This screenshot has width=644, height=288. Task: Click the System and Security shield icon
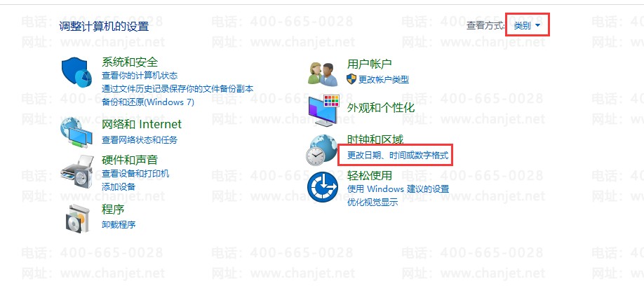[x=76, y=71]
